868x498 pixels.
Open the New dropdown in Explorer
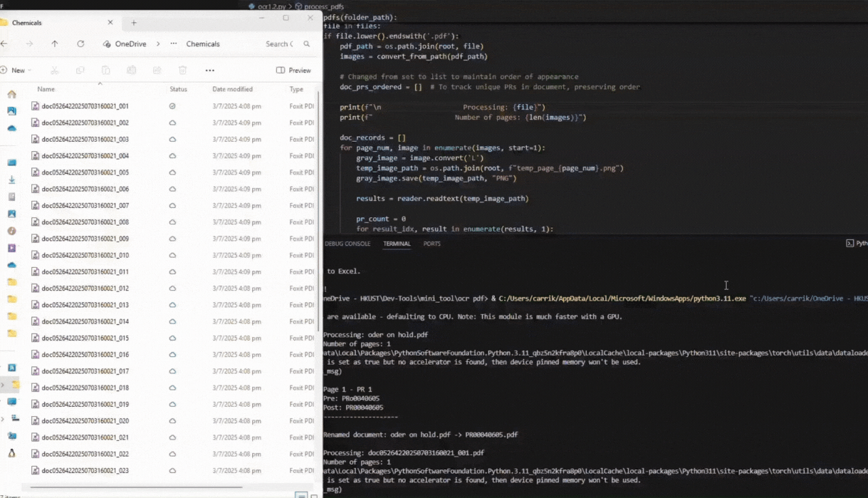click(16, 70)
